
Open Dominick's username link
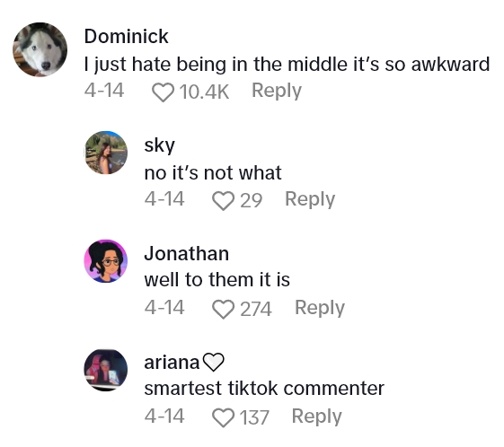click(127, 36)
